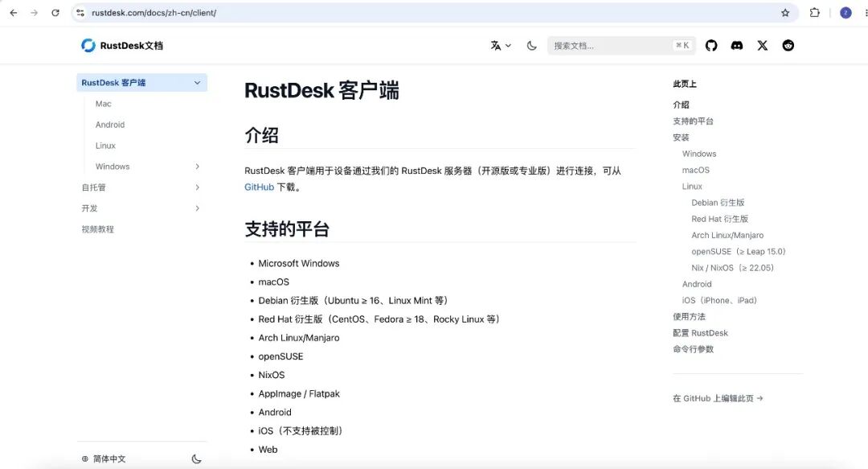The image size is (868, 469).
Task: Open Mac in the sidebar
Action: click(x=104, y=104)
